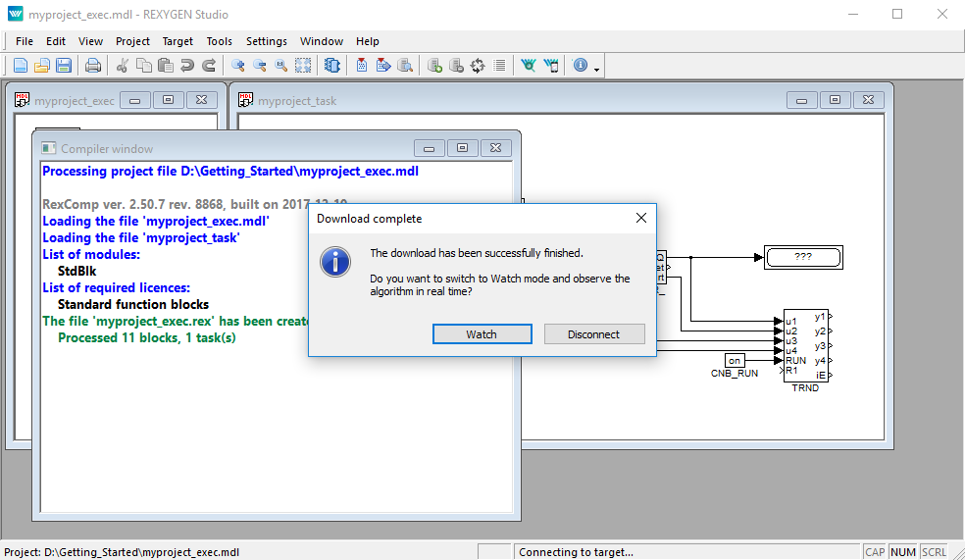
Task: Click the first teal REXYGEN logo toolbar icon
Action: pyautogui.click(x=528, y=66)
